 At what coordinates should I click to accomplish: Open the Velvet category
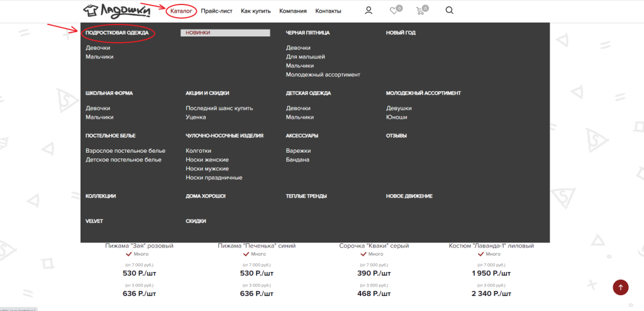click(x=94, y=221)
